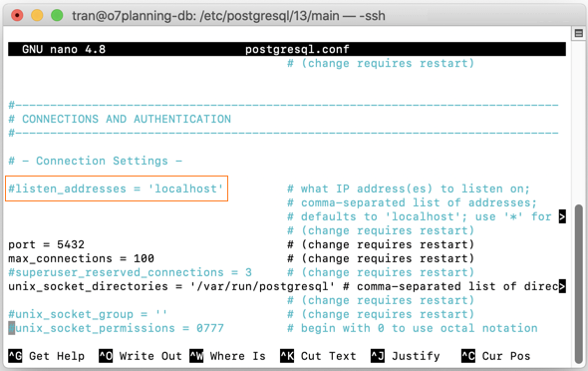588x371 pixels.
Task: Place cursor on #listen_addresses = 'localhost' line
Action: tap(116, 188)
